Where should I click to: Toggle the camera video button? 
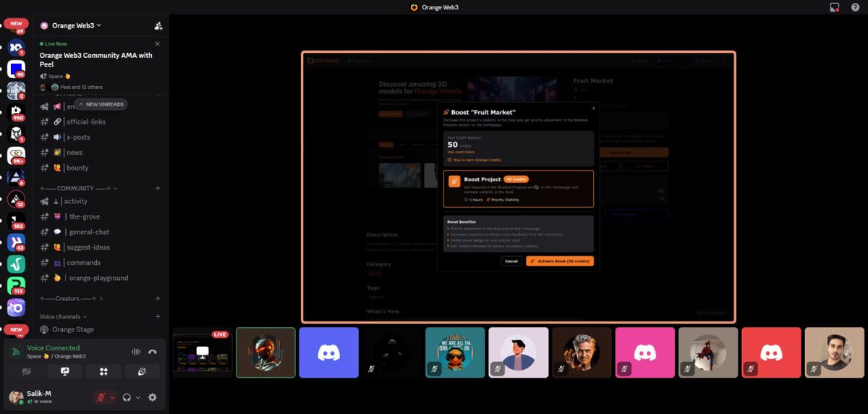tap(26, 371)
